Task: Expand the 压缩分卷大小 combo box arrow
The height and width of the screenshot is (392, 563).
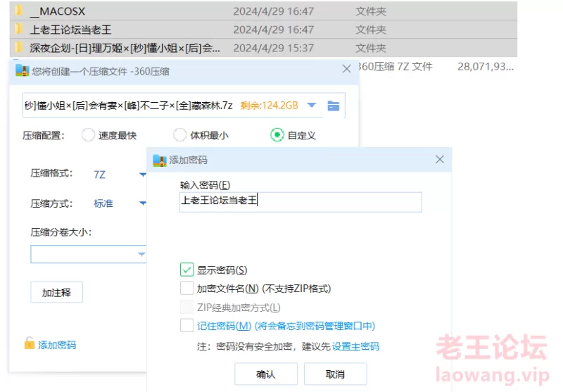Action: point(141,254)
